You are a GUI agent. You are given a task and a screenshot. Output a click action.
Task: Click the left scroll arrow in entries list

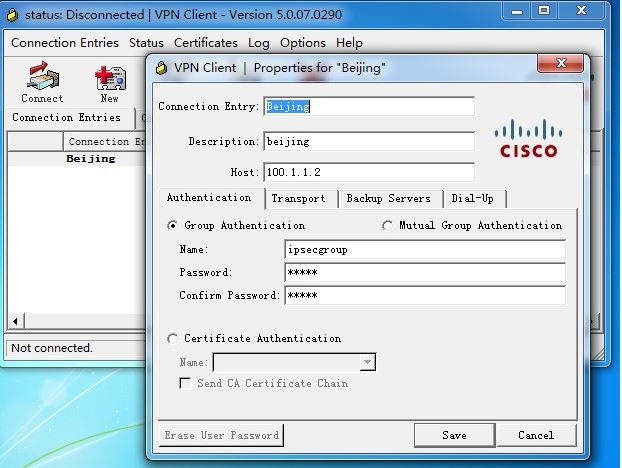[15, 321]
